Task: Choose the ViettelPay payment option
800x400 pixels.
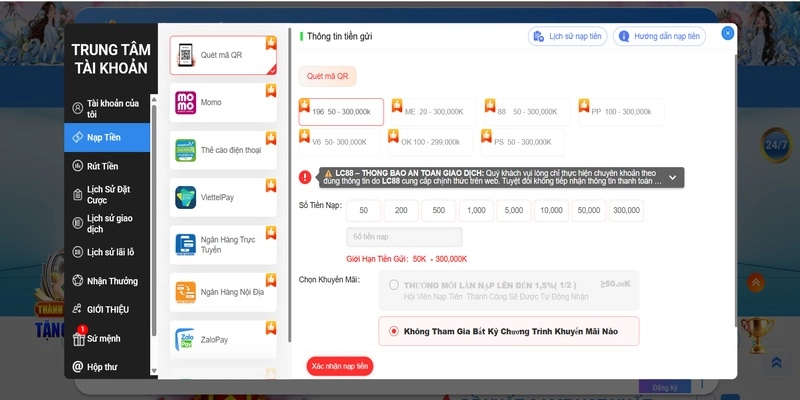Action: 223,197
